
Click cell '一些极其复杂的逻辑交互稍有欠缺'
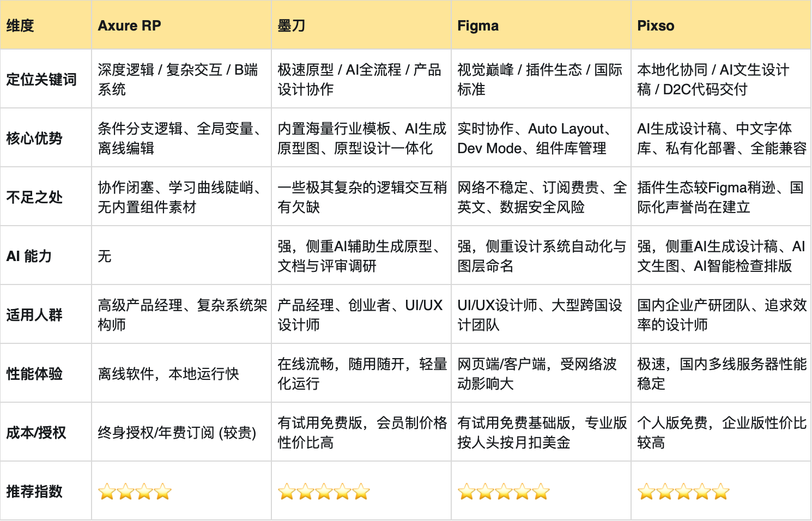(361, 197)
